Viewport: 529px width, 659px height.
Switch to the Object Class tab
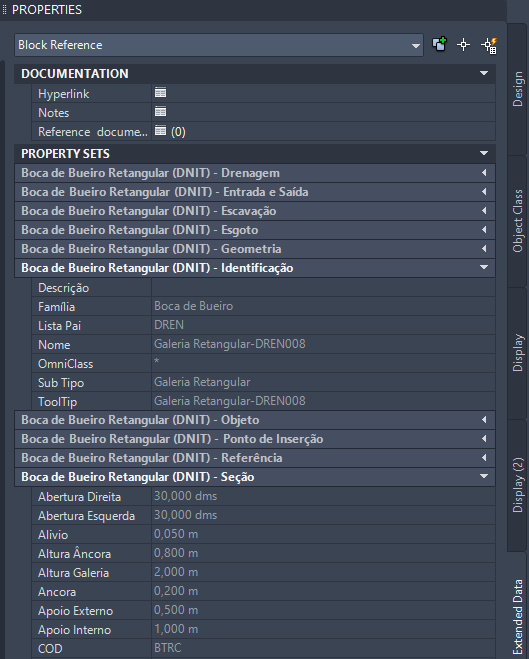coord(518,221)
